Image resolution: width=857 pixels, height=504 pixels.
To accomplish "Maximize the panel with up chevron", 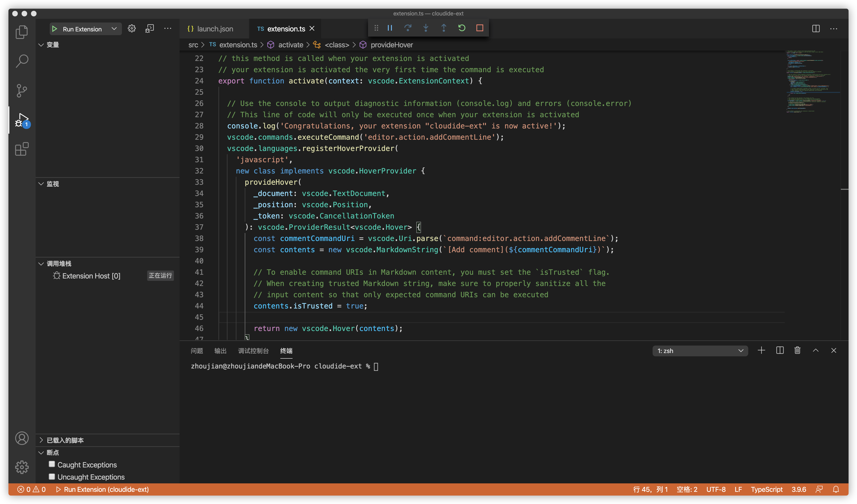I will (816, 350).
